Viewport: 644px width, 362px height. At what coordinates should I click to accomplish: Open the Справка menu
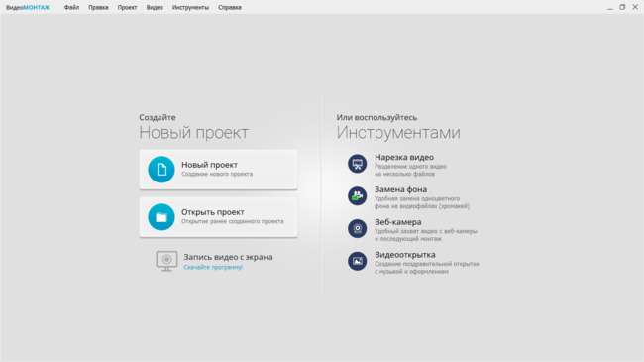click(230, 7)
